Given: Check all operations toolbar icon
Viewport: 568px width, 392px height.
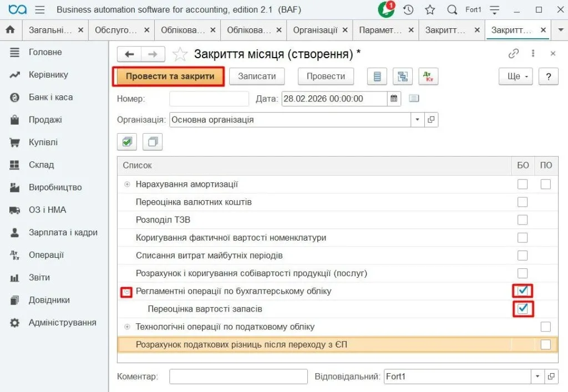Looking at the screenshot, I should tap(127, 142).
